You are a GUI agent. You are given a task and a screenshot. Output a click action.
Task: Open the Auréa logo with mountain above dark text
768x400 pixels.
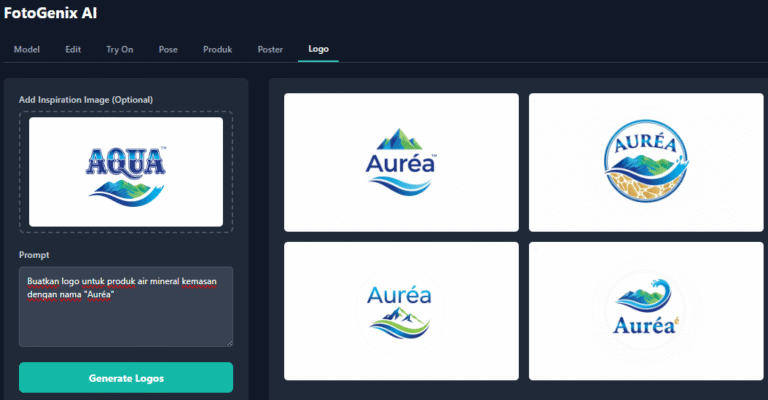pyautogui.click(x=401, y=162)
